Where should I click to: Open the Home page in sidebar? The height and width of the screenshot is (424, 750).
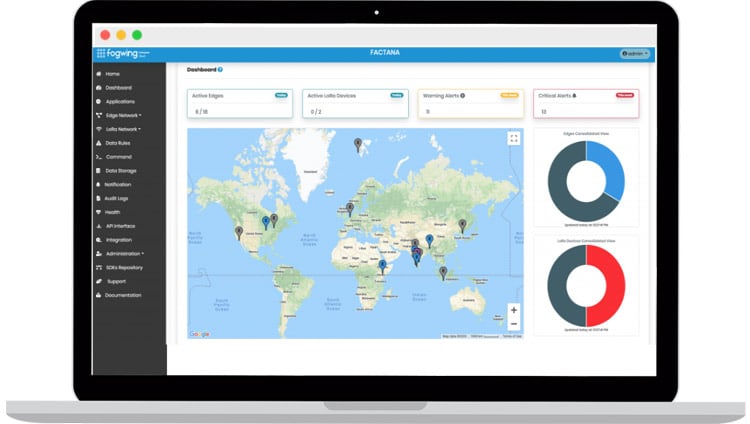point(112,74)
